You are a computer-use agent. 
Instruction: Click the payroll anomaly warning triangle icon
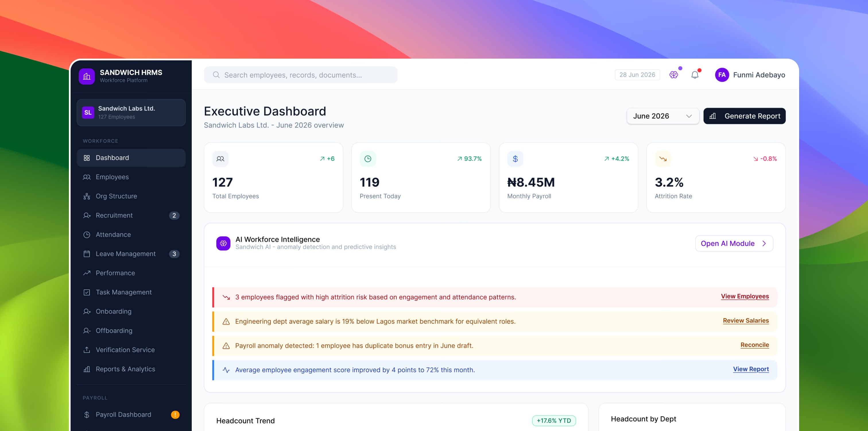point(226,346)
